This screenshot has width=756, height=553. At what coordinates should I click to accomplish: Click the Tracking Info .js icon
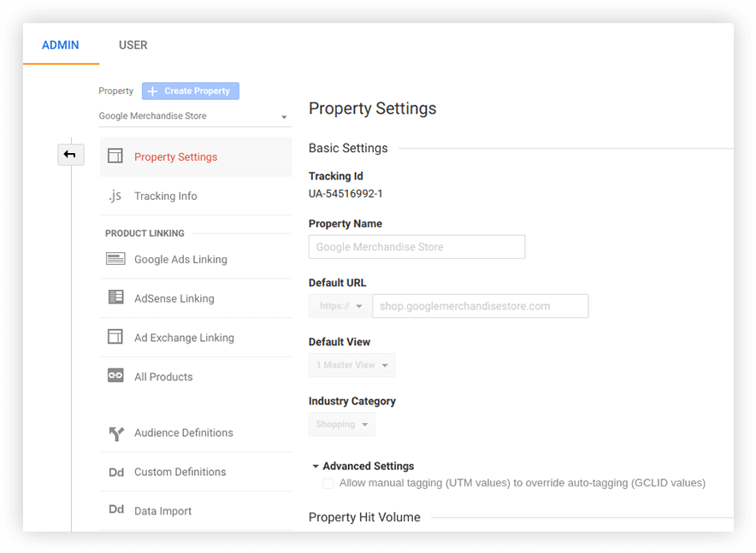tap(115, 196)
